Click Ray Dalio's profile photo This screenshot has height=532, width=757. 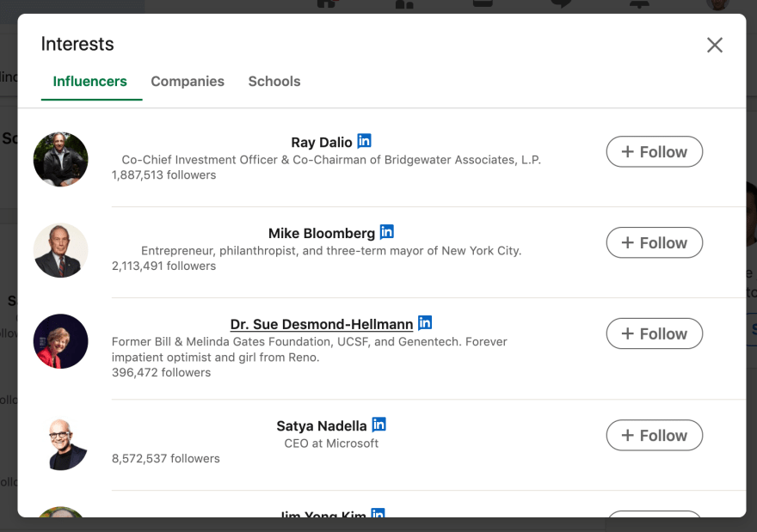click(x=61, y=159)
